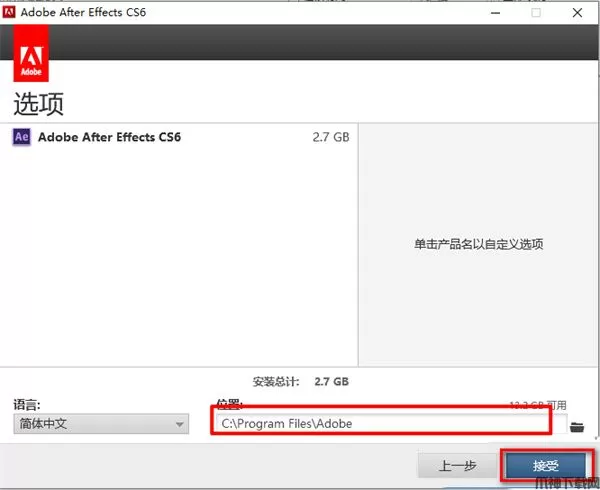
Task: Click the 安装总计 total size value
Action: click(331, 381)
